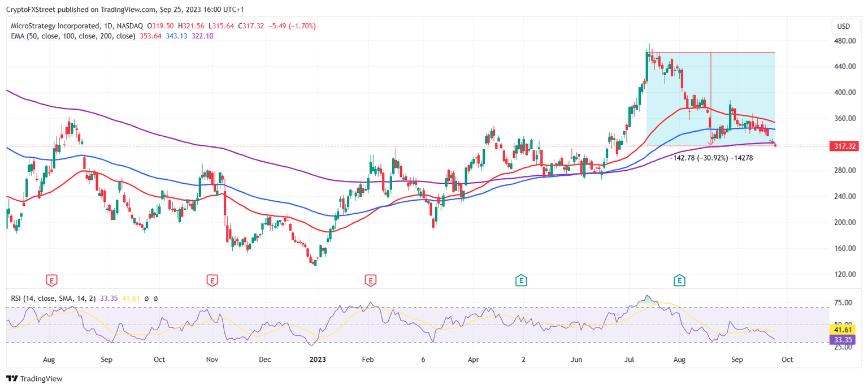Viewport: 868px width, 389px height.
Task: Click the red 317.32 price label on the scale
Action: click(x=845, y=145)
